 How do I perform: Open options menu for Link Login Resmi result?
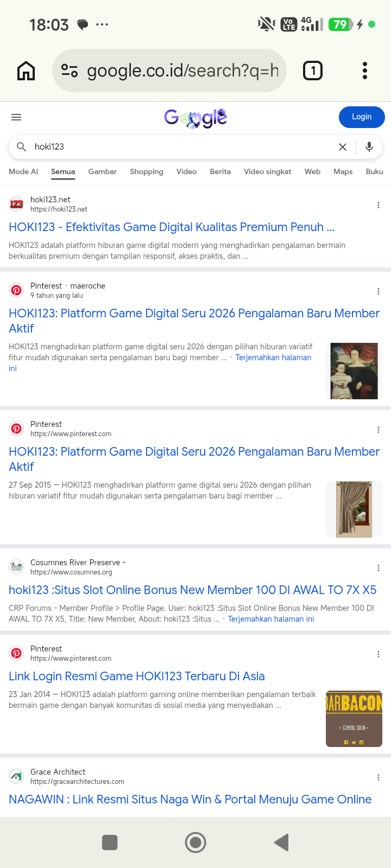pyautogui.click(x=379, y=654)
